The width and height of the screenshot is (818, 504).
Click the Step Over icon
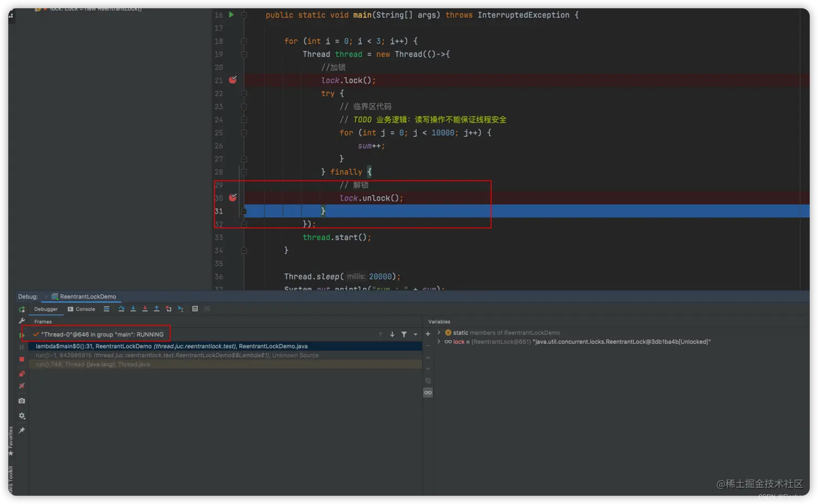(x=121, y=309)
